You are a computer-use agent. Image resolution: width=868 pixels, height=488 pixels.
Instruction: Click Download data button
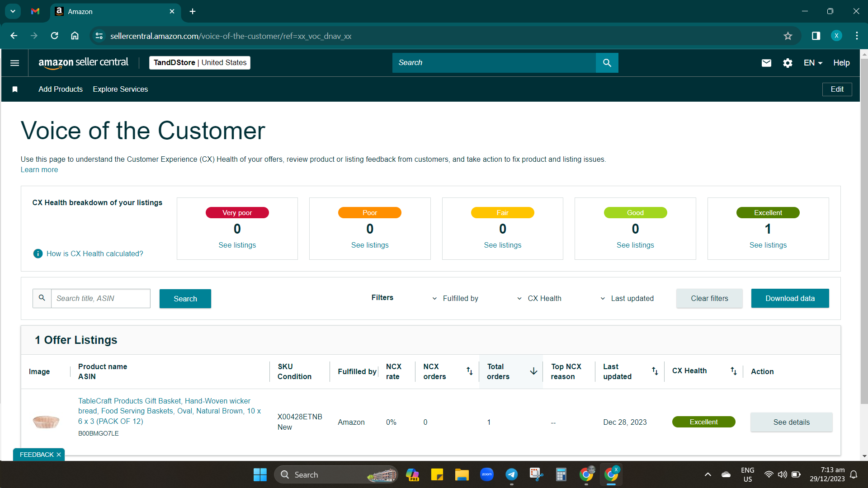click(x=790, y=298)
